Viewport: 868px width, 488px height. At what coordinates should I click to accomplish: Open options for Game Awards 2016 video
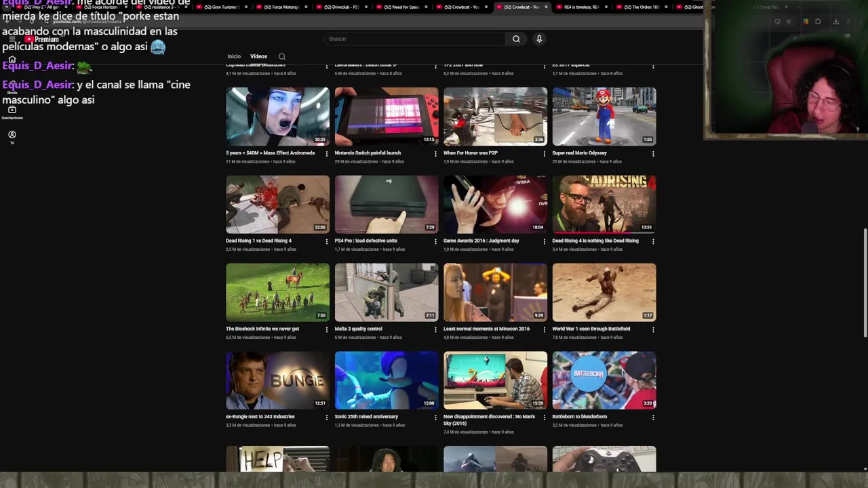[x=544, y=241]
